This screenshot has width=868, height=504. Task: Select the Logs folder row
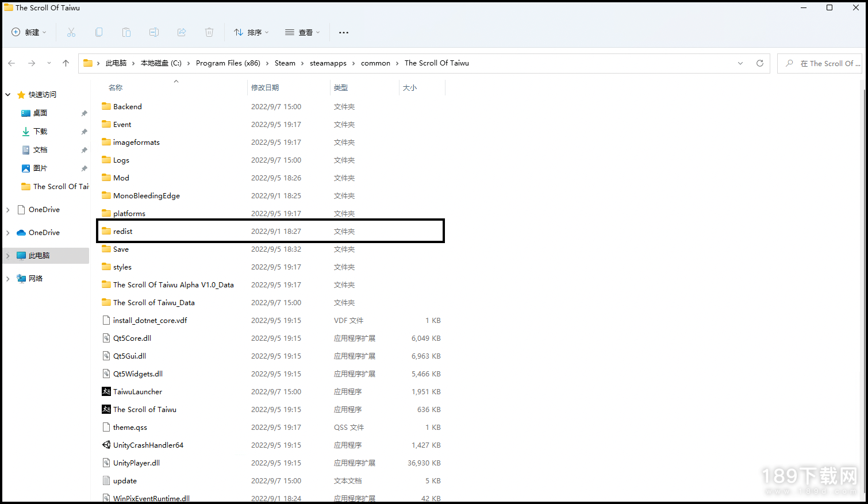pos(271,160)
